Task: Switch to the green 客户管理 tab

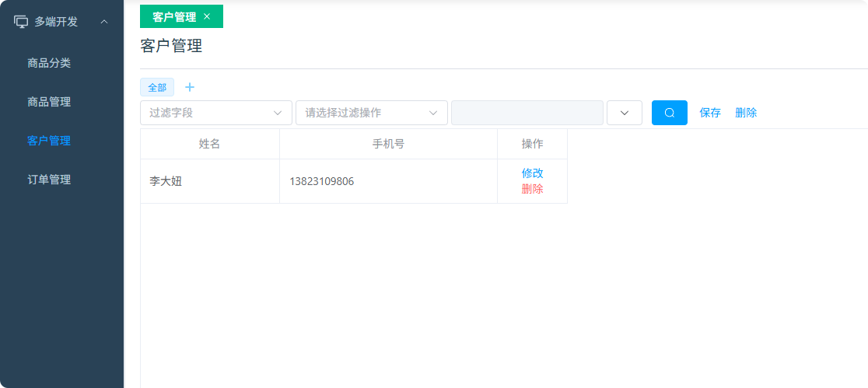Action: coord(173,16)
